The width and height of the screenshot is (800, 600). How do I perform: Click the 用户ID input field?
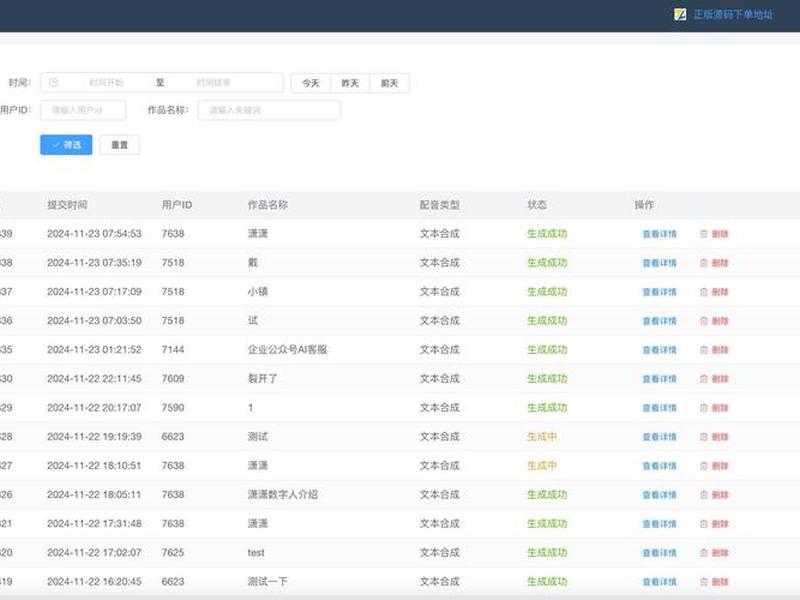coord(83,110)
